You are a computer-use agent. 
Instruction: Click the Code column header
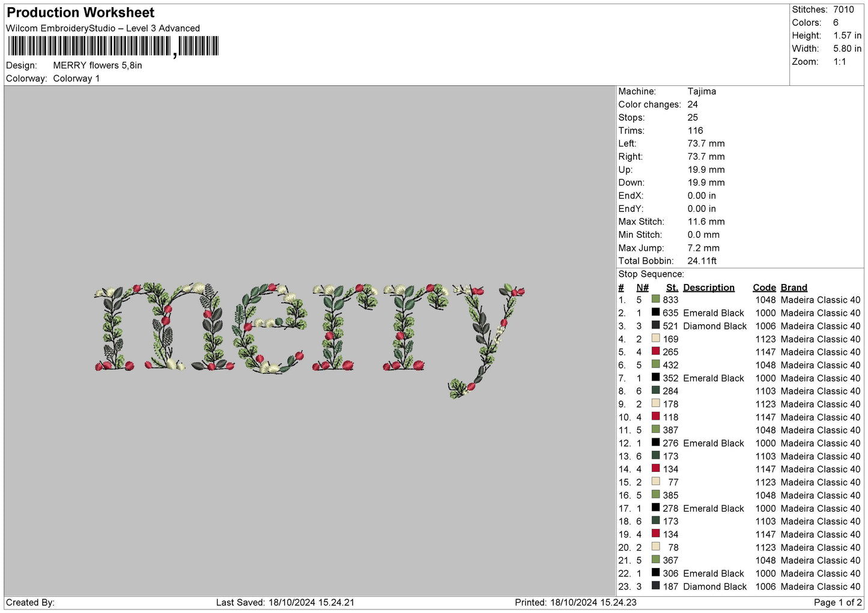point(764,288)
